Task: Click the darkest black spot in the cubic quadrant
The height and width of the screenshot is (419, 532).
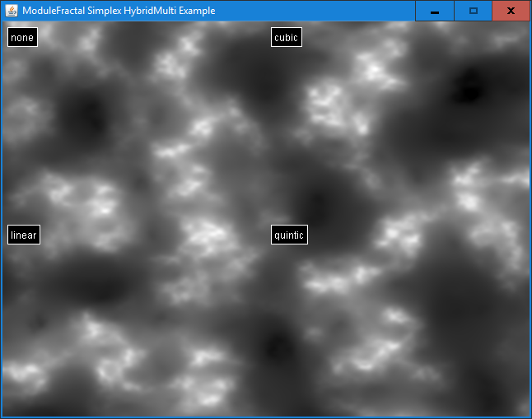Action: pyautogui.click(x=471, y=82)
